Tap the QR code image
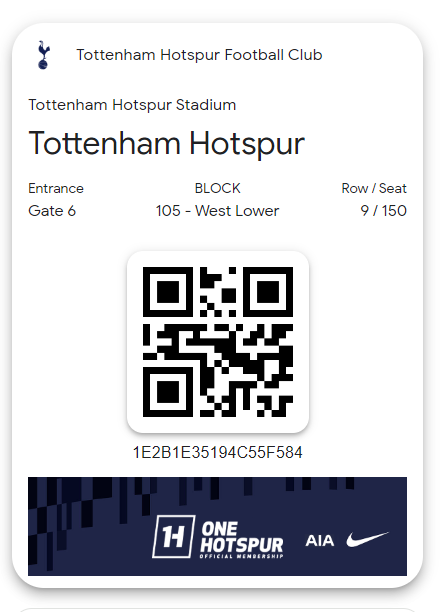Image resolution: width=440 pixels, height=612 pixels. click(218, 342)
